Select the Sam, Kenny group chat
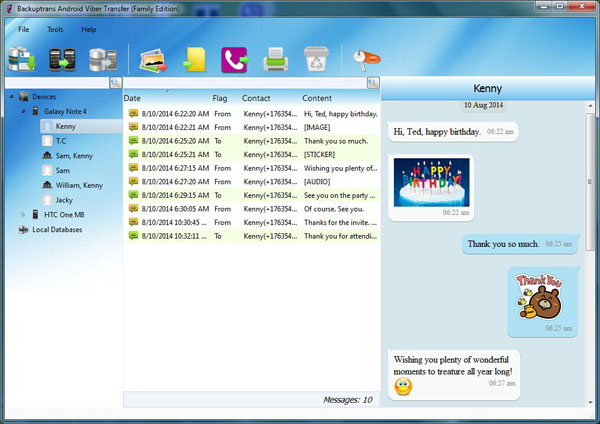Screen dimensions: 600x424 tap(73, 156)
